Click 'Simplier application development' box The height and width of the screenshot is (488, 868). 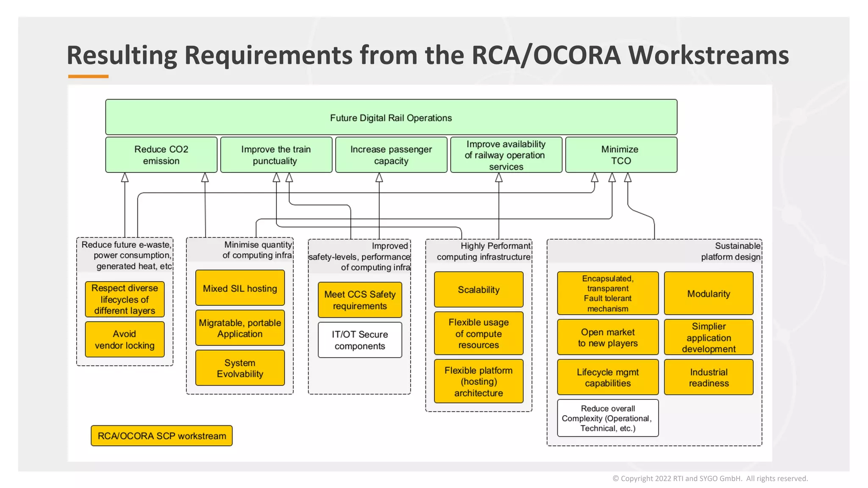pyautogui.click(x=709, y=337)
